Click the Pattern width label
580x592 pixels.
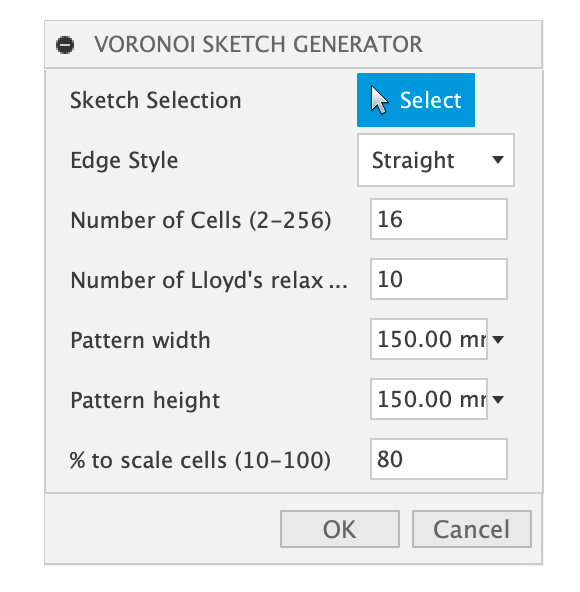(140, 340)
